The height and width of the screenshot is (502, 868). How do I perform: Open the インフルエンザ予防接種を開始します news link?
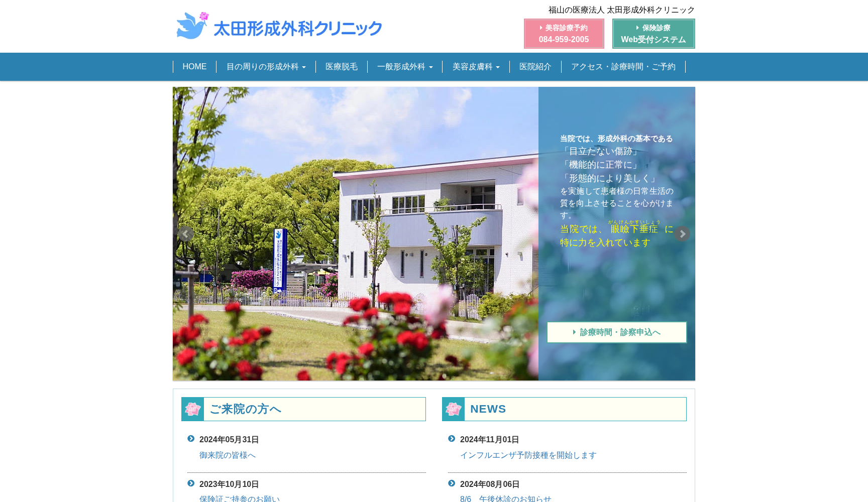click(528, 455)
